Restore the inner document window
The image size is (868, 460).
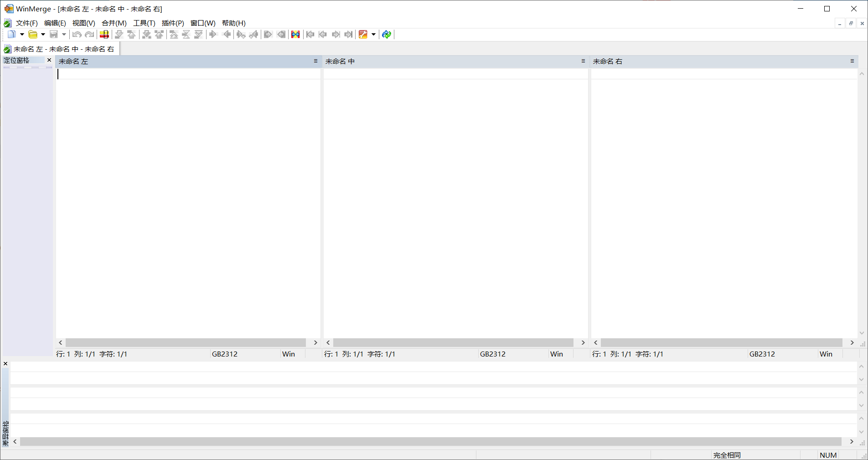tap(851, 23)
